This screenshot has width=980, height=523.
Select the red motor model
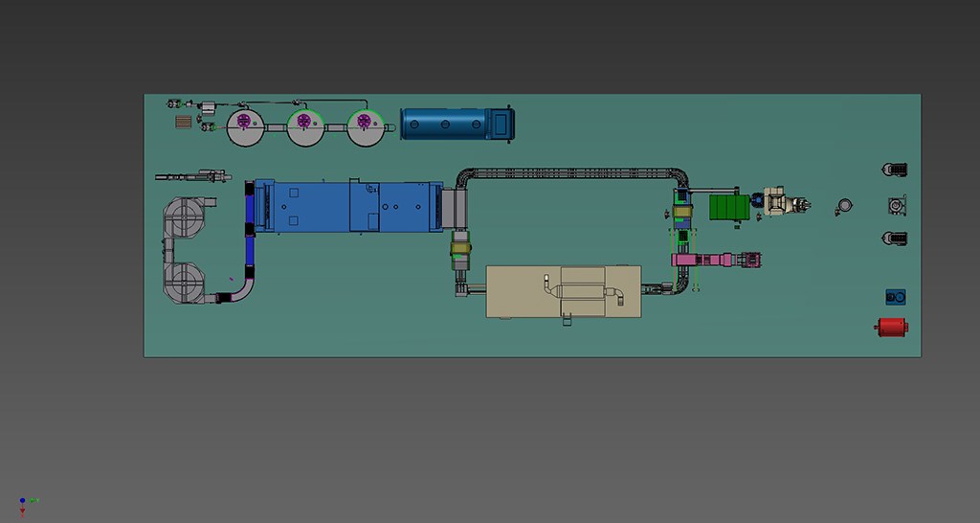click(891, 328)
